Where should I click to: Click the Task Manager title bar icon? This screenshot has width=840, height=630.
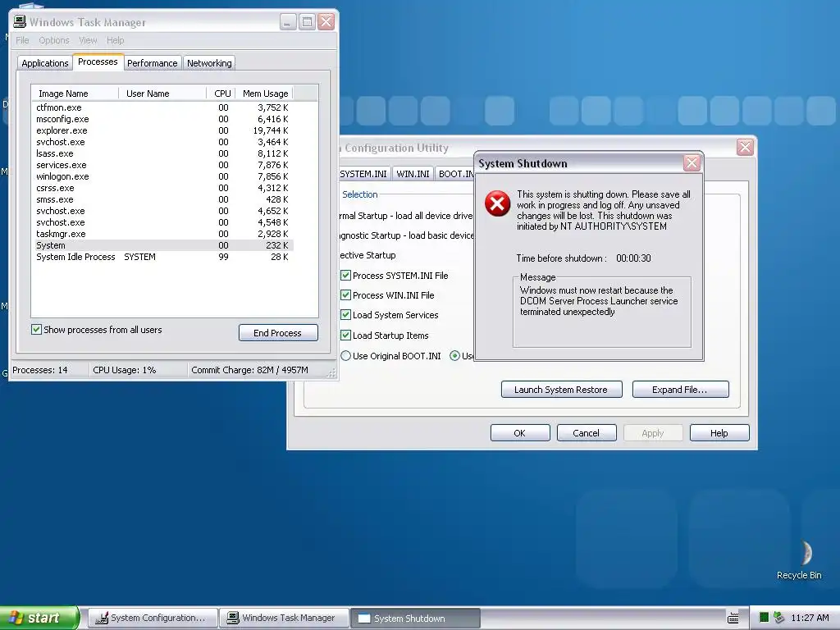20,21
